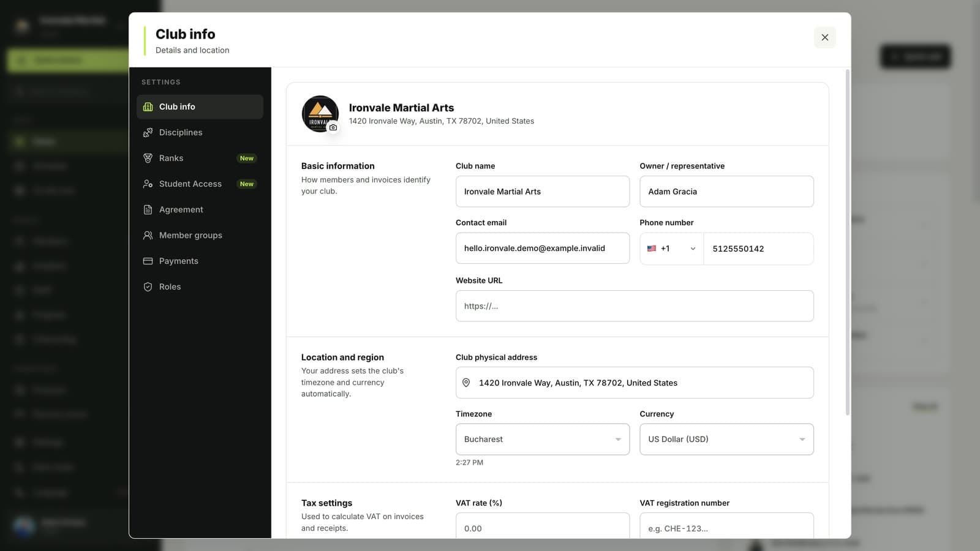The width and height of the screenshot is (980, 551).
Task: Open the Student Access settings section
Action: click(200, 184)
